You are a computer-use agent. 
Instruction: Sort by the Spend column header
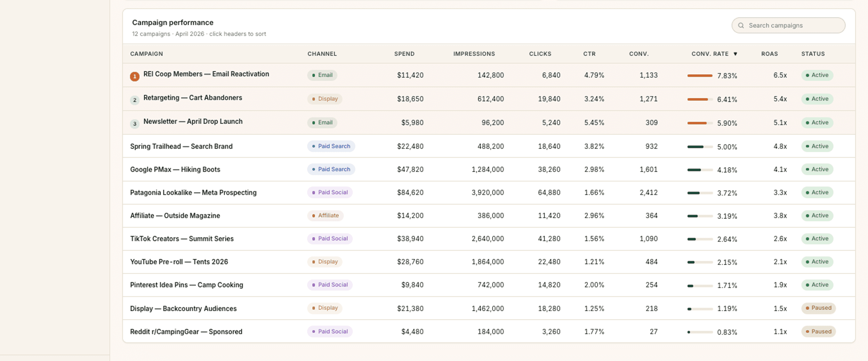click(404, 54)
